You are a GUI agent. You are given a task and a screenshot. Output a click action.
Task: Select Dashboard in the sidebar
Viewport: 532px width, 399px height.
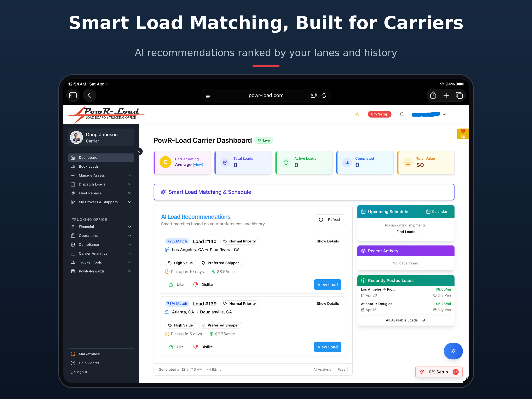101,158
